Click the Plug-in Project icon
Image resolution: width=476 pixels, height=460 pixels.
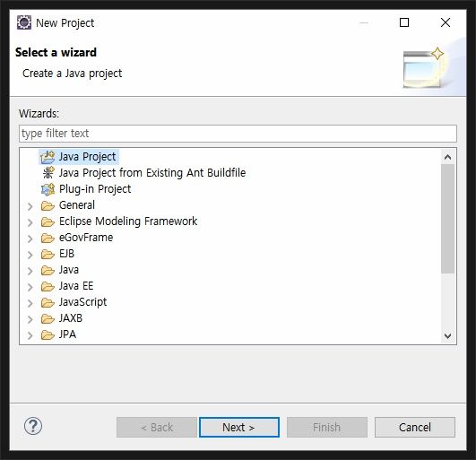click(x=48, y=189)
